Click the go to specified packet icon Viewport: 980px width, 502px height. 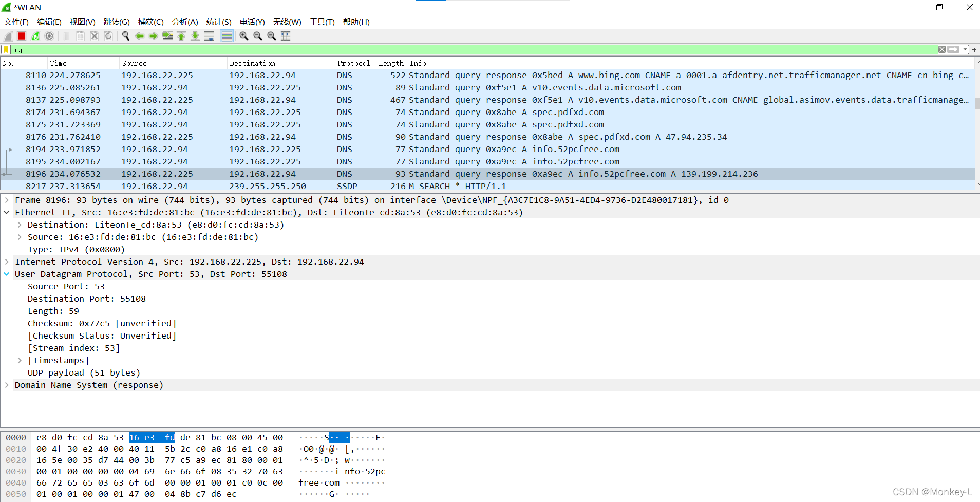[x=167, y=36]
